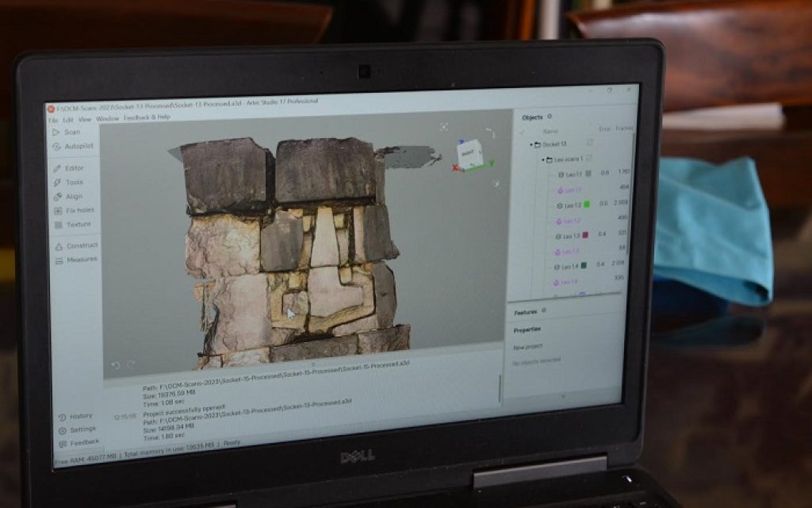Open the File menu
Viewport: 812px width, 508px height.
pos(52,118)
